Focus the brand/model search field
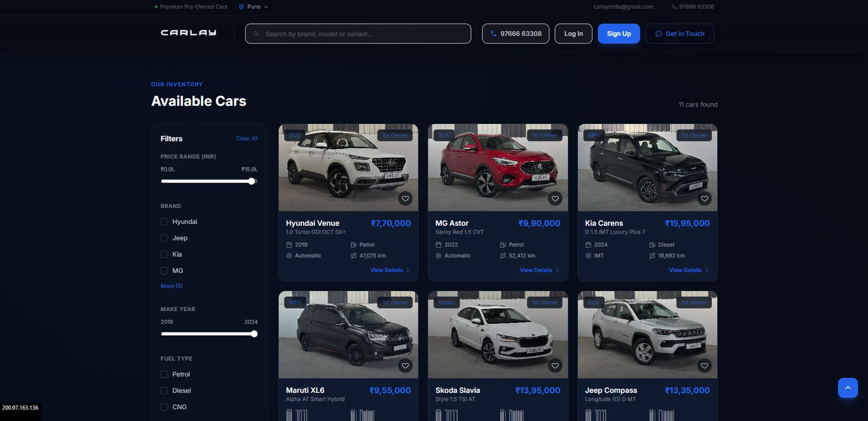868x421 pixels. [x=358, y=34]
